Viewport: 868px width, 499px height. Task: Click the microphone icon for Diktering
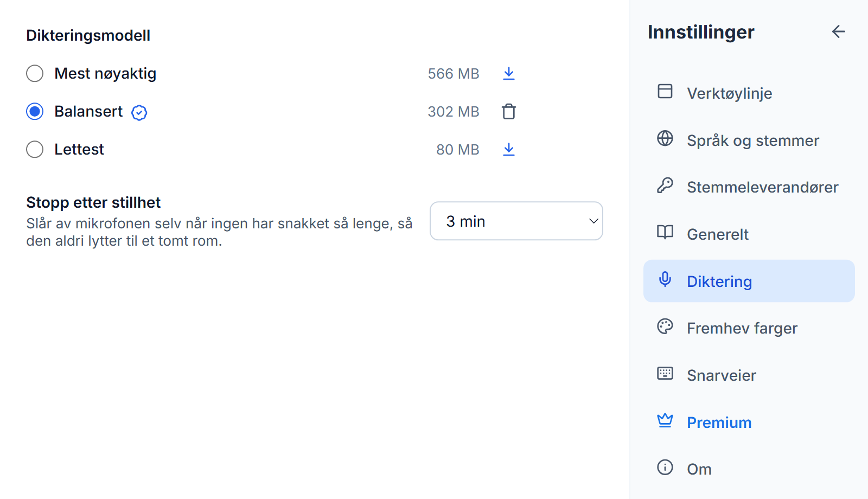(x=665, y=280)
